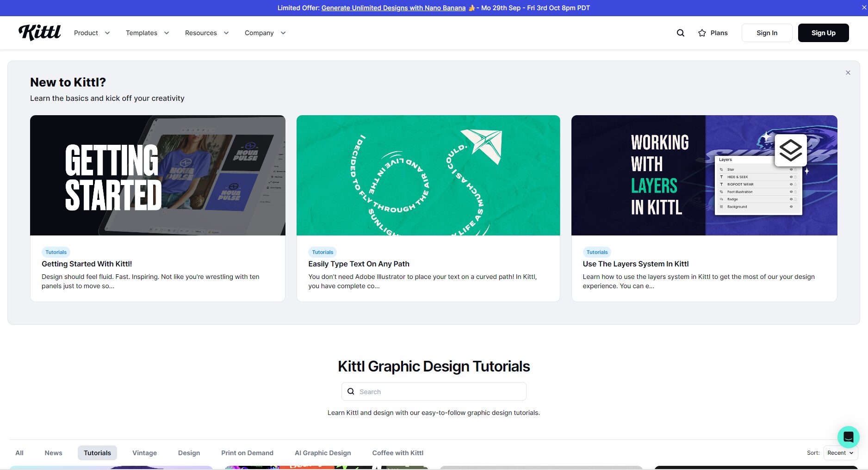Image resolution: width=868 pixels, height=470 pixels.
Task: Expand the Company menu
Action: [265, 33]
